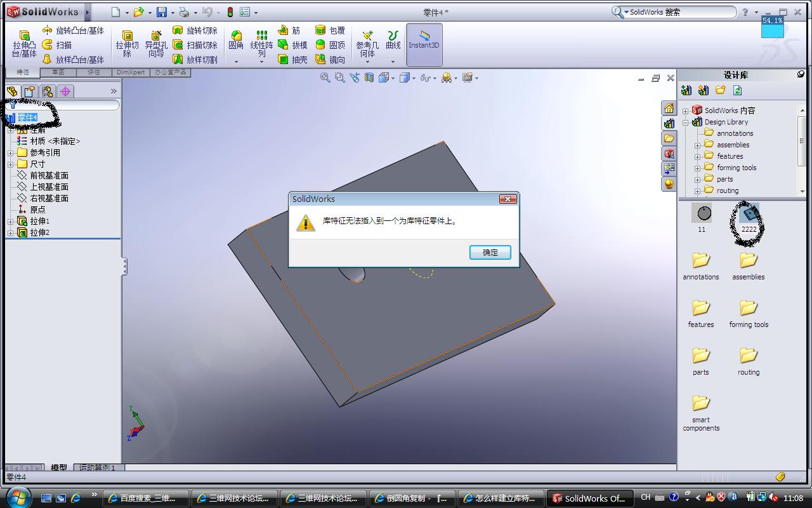The width and height of the screenshot is (812, 508).
Task: Open the ConfigurationManager tab
Action: [x=48, y=91]
